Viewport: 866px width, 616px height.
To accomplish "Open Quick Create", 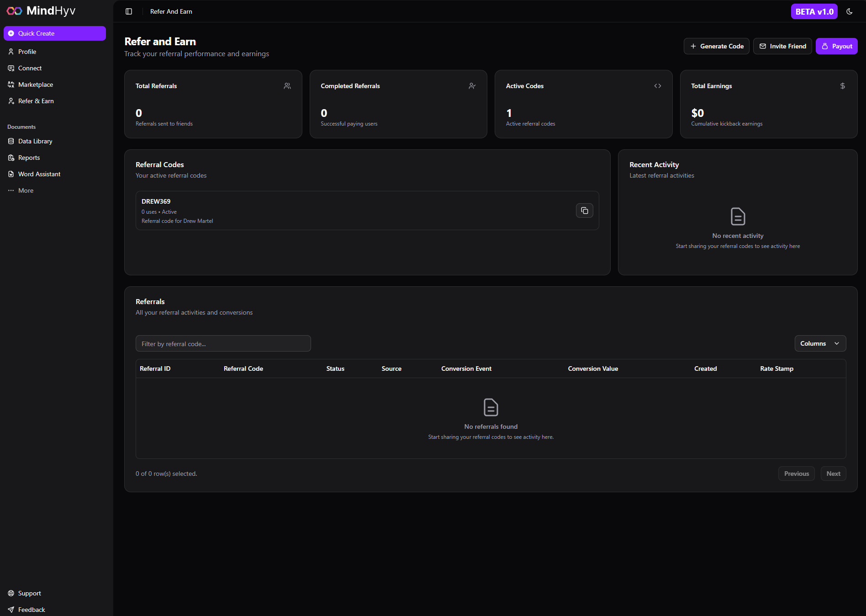I will pyautogui.click(x=55, y=33).
